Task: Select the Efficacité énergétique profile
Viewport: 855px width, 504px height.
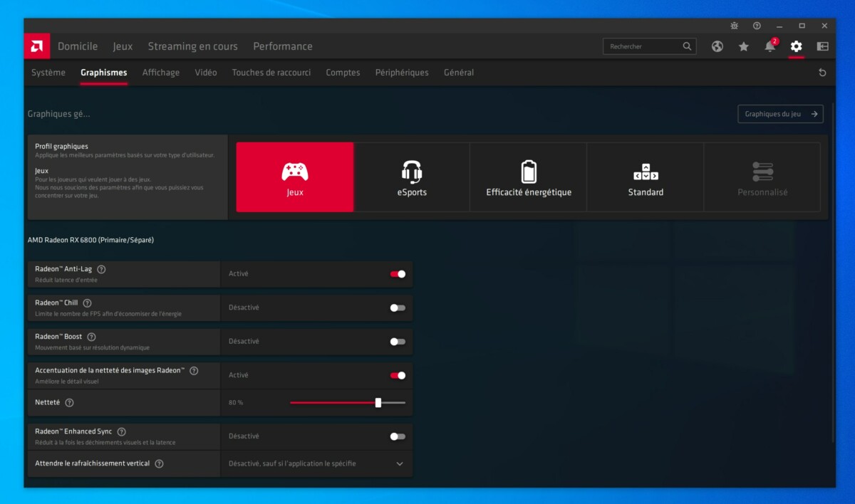Action: point(529,177)
